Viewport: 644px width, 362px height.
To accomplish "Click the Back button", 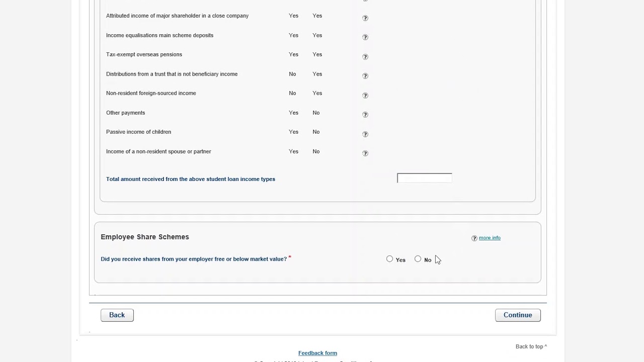I will click(117, 315).
